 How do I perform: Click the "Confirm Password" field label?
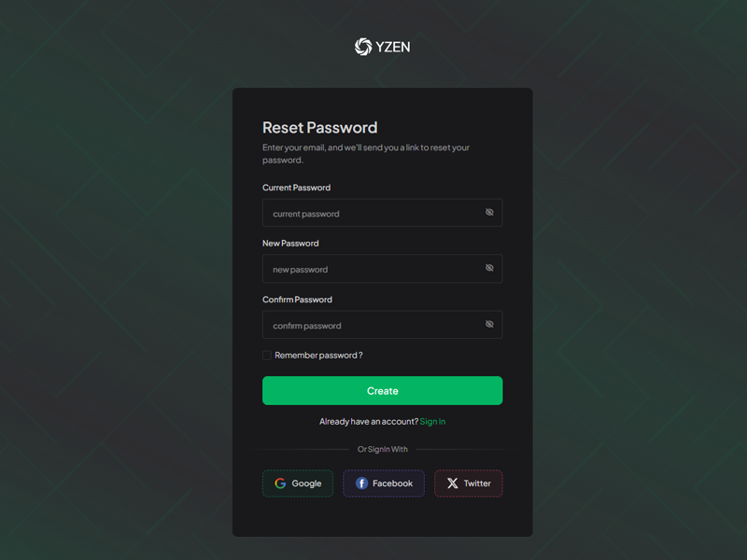click(x=297, y=300)
